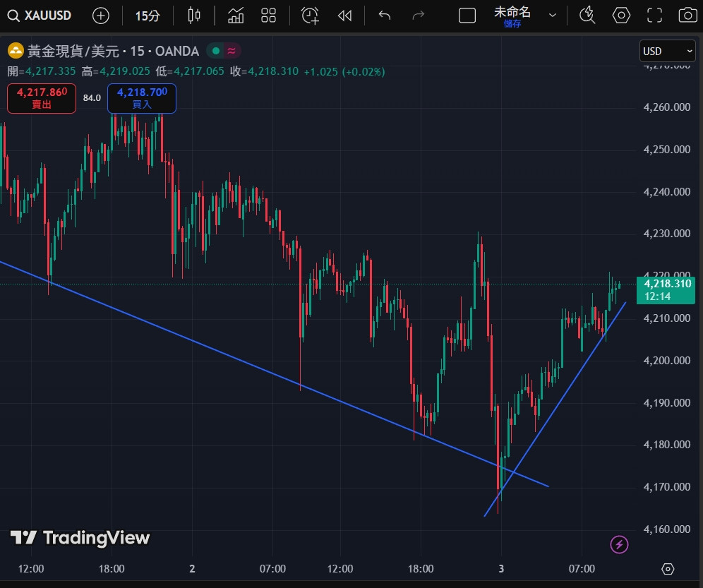
Task: Click the 高=4,219.025 high value
Action: [116, 71]
